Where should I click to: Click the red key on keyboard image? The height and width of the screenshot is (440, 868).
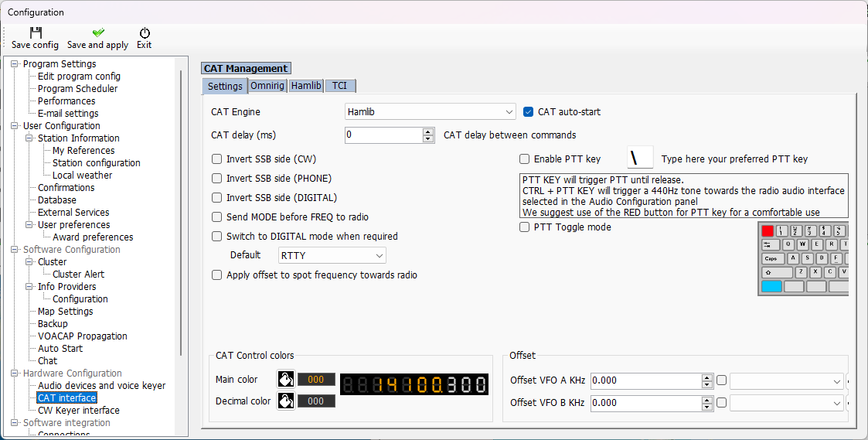coord(768,231)
